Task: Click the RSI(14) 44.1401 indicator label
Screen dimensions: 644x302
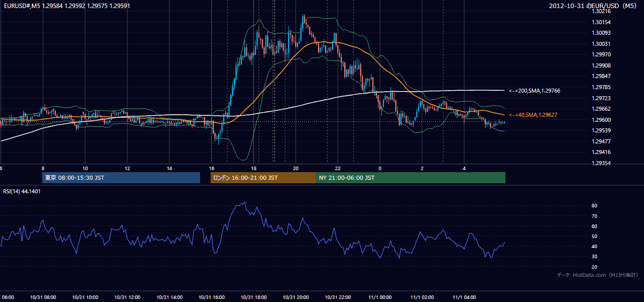Action: (x=22, y=191)
